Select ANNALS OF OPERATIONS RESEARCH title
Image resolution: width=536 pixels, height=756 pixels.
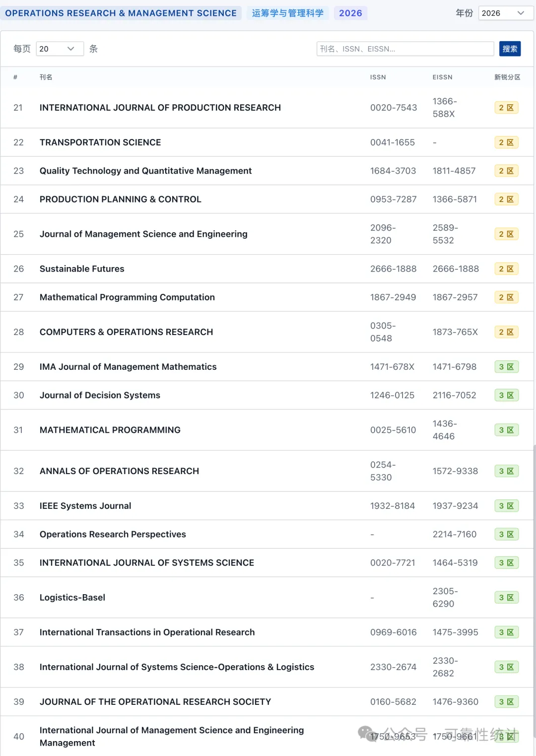point(119,471)
